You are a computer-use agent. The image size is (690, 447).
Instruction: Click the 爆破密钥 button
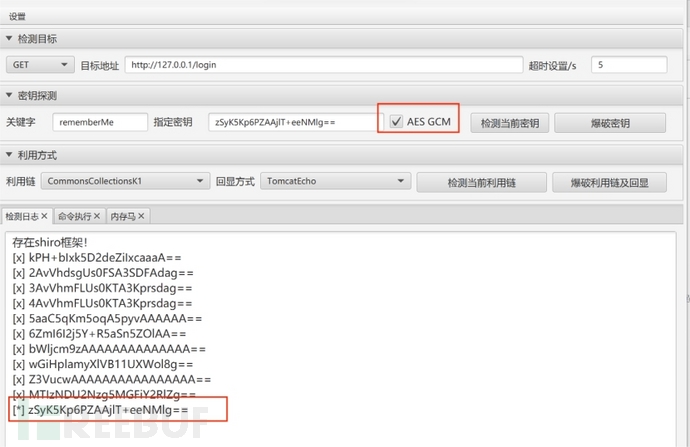click(610, 123)
